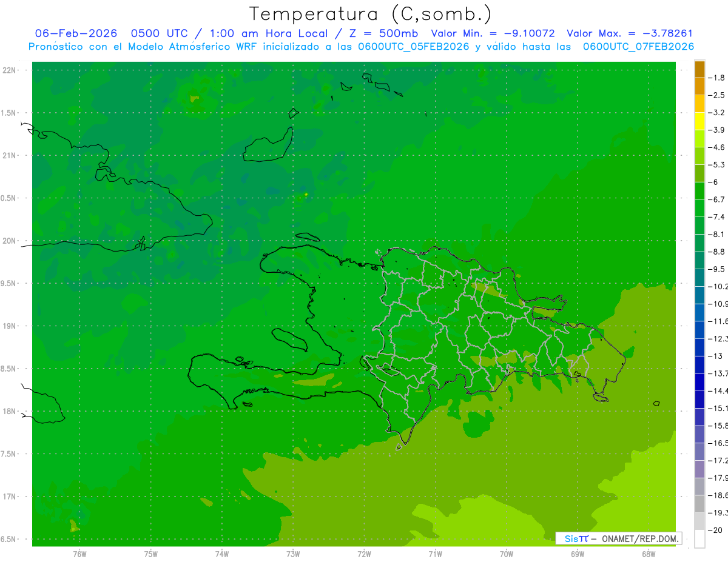Click the "-3.2" legend value
The width and height of the screenshot is (728, 562).
(717, 113)
